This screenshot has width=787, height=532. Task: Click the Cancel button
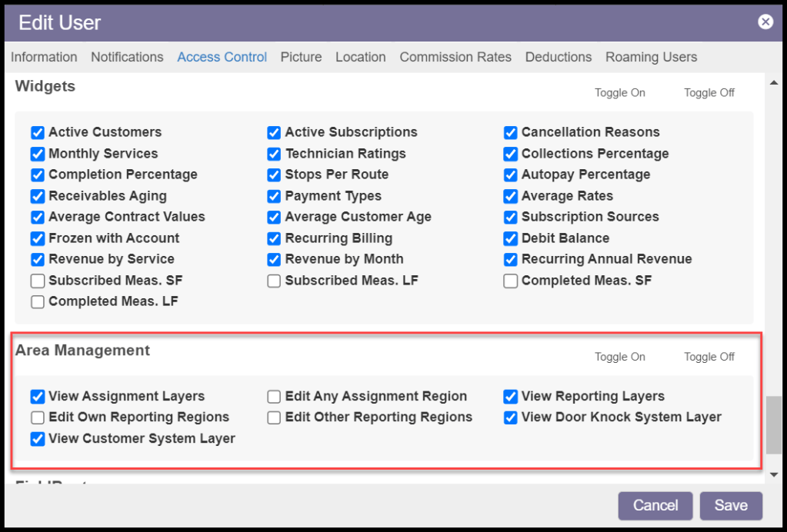(655, 505)
